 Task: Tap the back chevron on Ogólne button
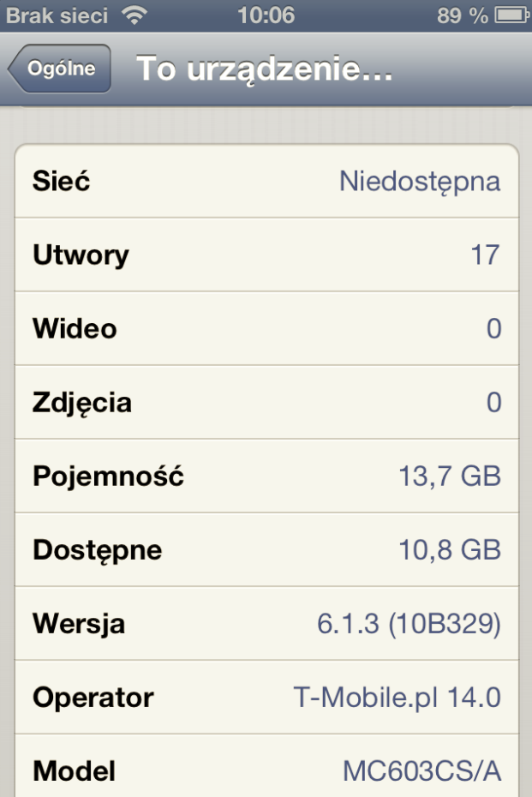[x=15, y=69]
